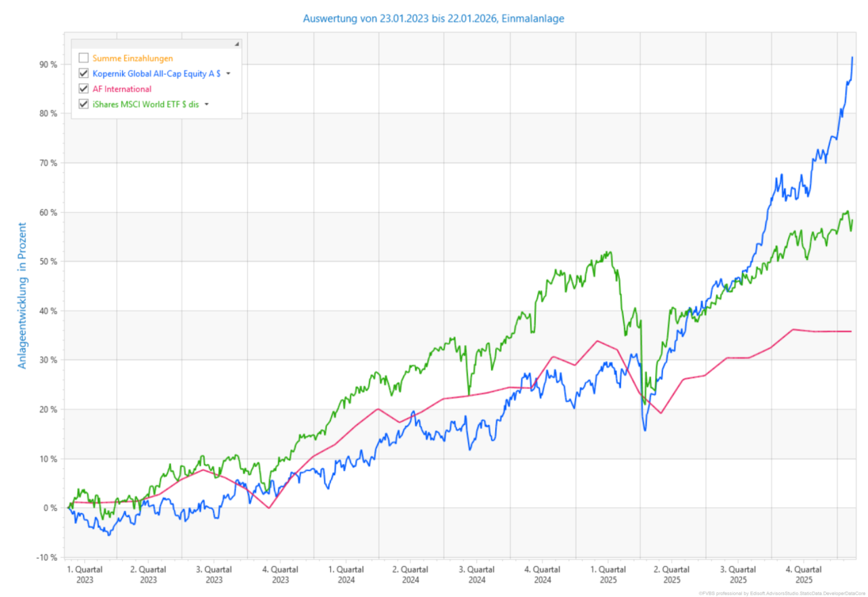This screenshot has height=597, width=868.
Task: Open the dropdown arrow beside Kopernik Global All-Cap
Action: tap(229, 74)
